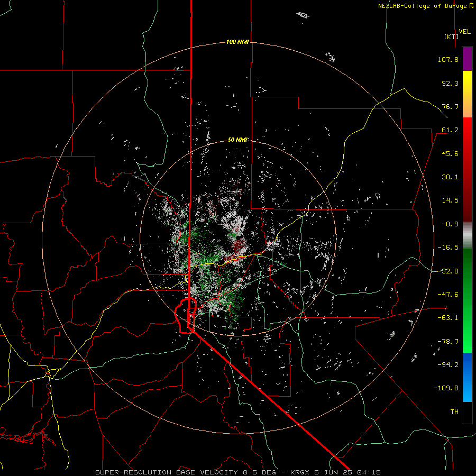The width and height of the screenshot is (476, 476).
Task: Select the -32.0 velocity scale value
Action: point(448,271)
